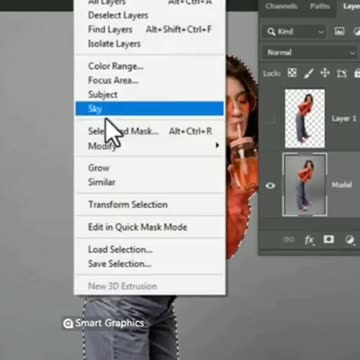Choose Grow from the menu
This screenshot has height=360, width=360.
(150, 168)
